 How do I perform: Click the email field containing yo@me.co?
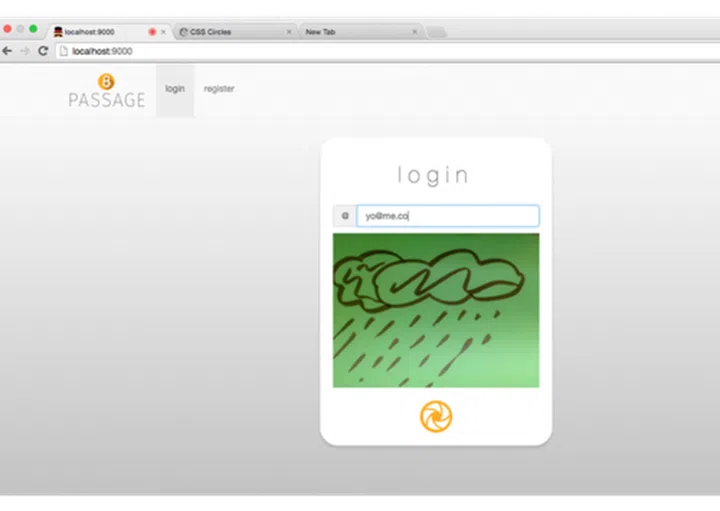[x=448, y=216]
